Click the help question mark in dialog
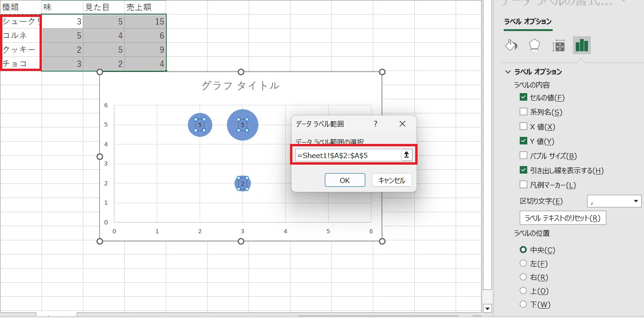This screenshot has height=318, width=644. (x=375, y=124)
